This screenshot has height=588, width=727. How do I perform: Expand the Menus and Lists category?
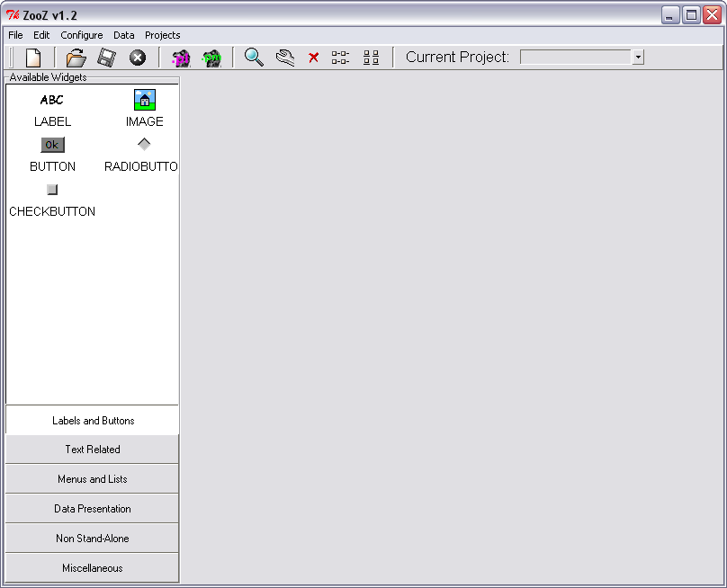[92, 479]
